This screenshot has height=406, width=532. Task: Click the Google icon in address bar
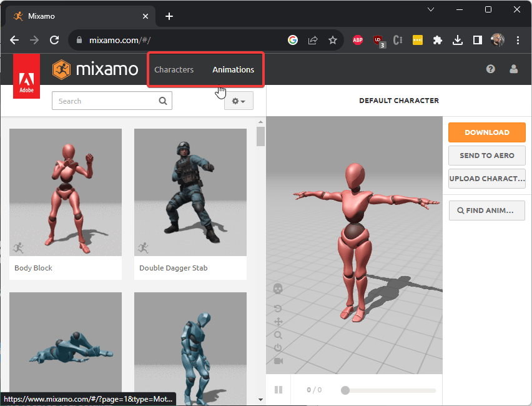point(293,40)
